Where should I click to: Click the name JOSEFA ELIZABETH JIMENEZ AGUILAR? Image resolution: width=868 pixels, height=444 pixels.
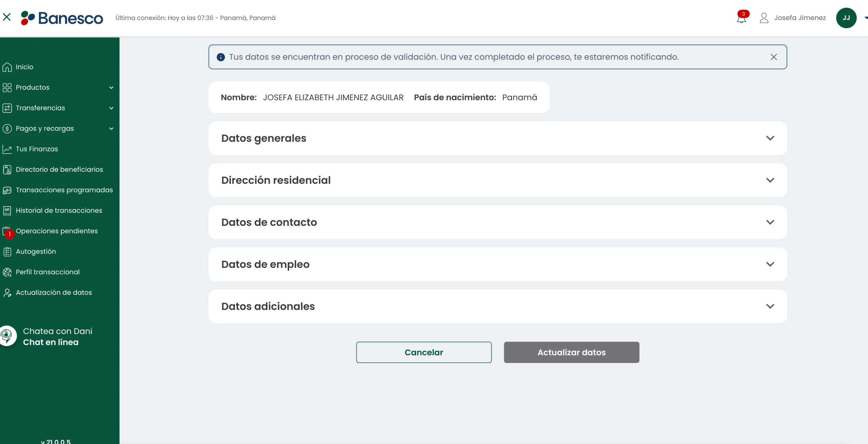(333, 98)
